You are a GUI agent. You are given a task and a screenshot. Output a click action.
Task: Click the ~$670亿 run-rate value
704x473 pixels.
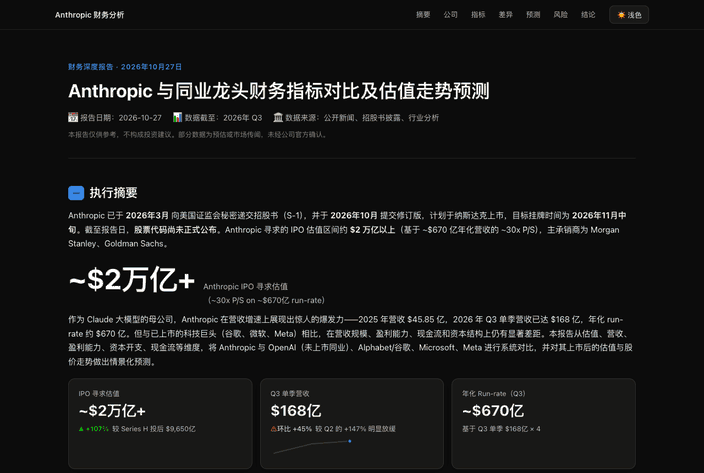[493, 411]
